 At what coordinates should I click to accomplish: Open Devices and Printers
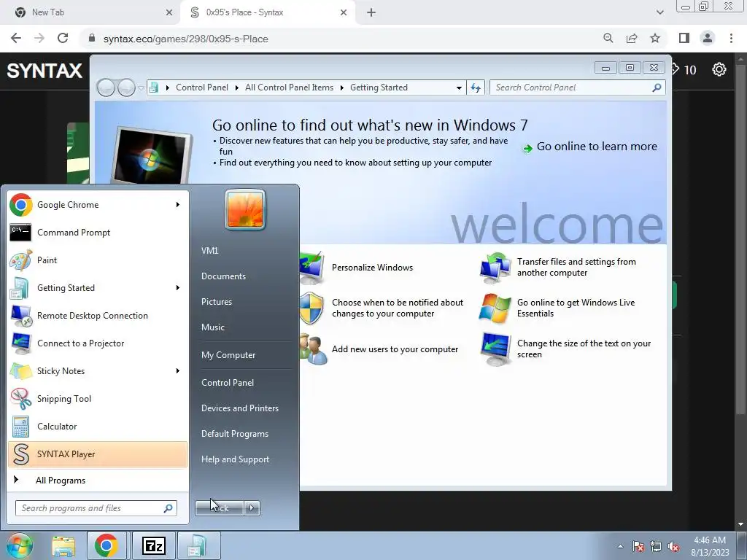(239, 408)
